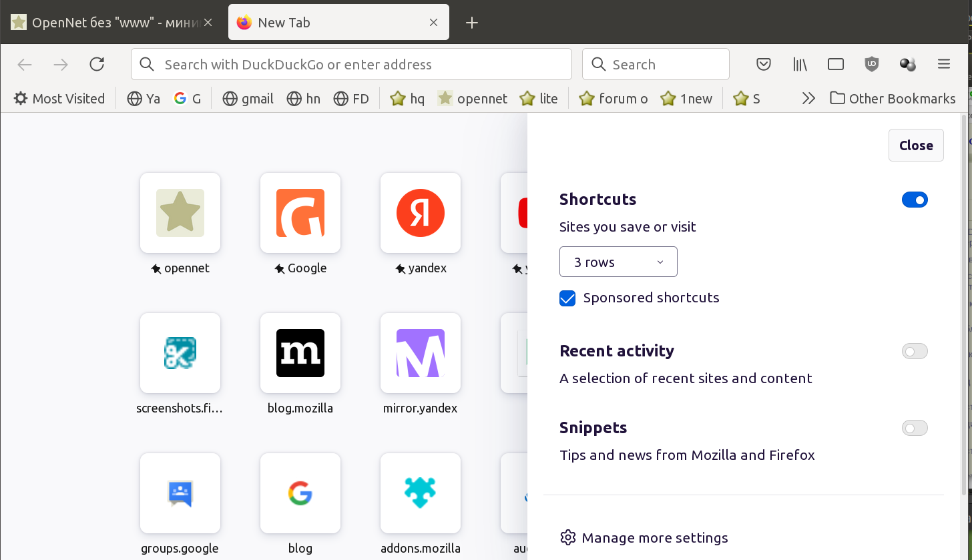Open the Most Visited bookmarks menu
Image resolution: width=972 pixels, height=560 pixels.
[59, 99]
